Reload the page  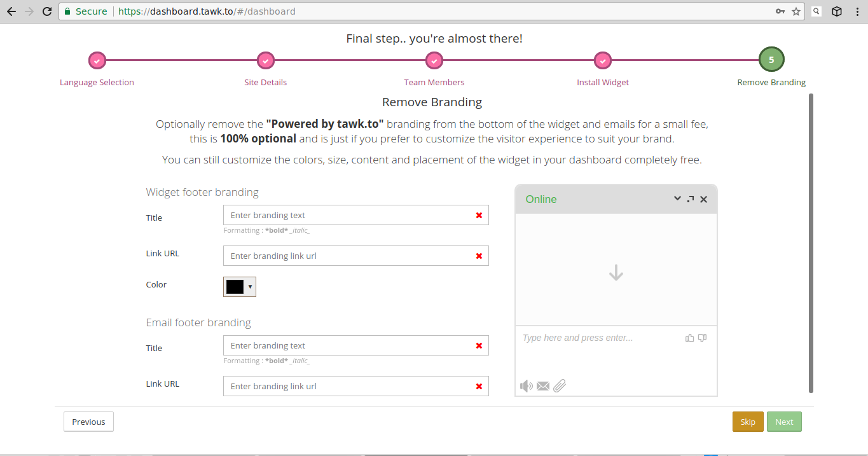coord(46,11)
